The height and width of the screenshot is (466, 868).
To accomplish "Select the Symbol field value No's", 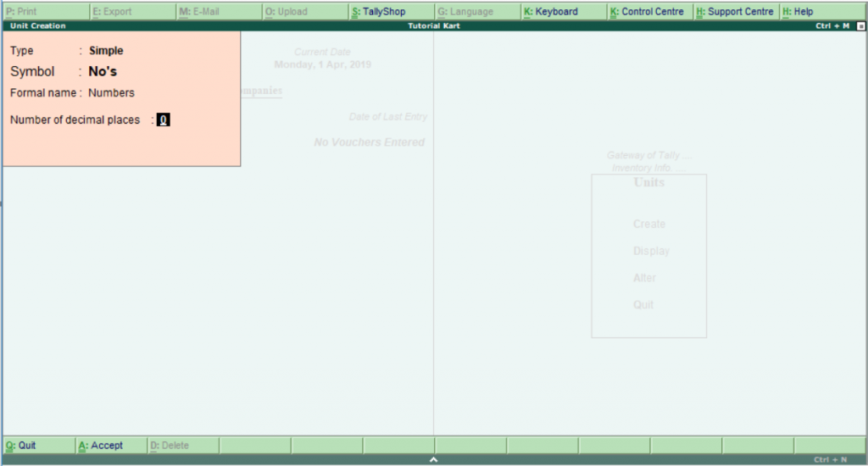I will pos(103,72).
